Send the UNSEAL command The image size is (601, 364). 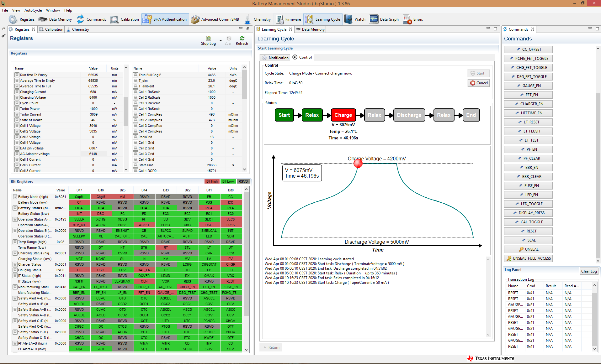[528, 249]
